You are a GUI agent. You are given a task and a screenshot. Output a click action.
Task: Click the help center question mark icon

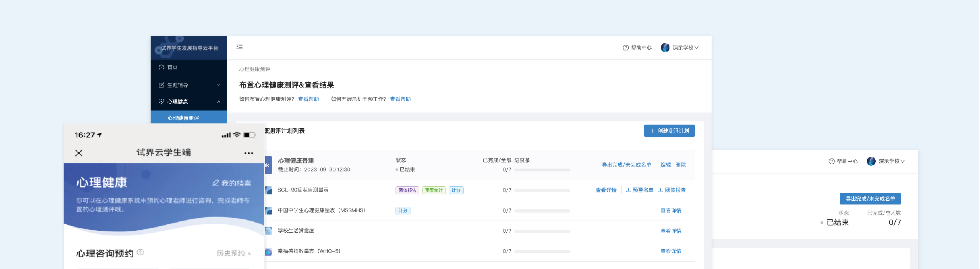(x=626, y=48)
